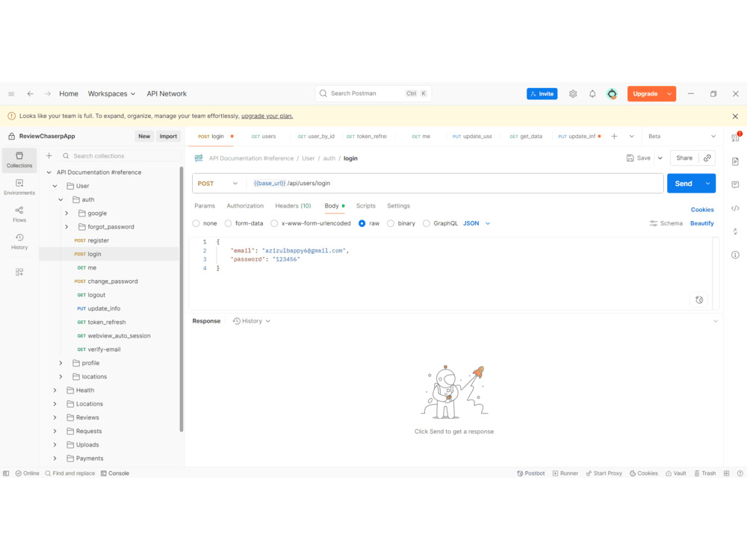Open the GET users request tab
The width and height of the screenshot is (747, 560).
264,136
